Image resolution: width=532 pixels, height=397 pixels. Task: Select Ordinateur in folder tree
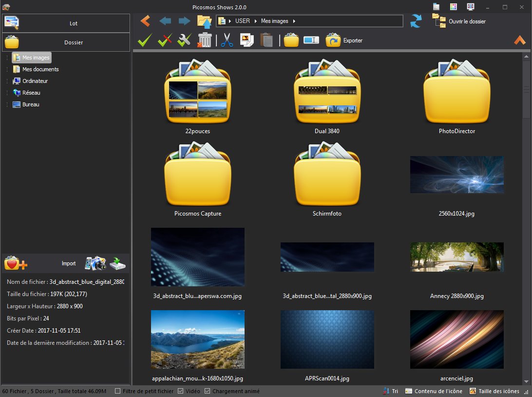(x=30, y=81)
